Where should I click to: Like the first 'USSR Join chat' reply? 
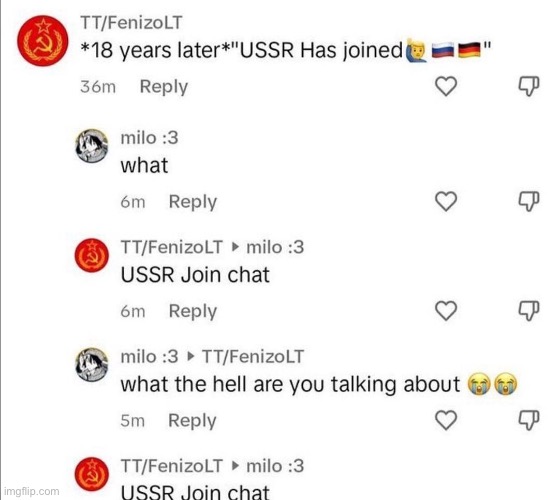tap(446, 311)
